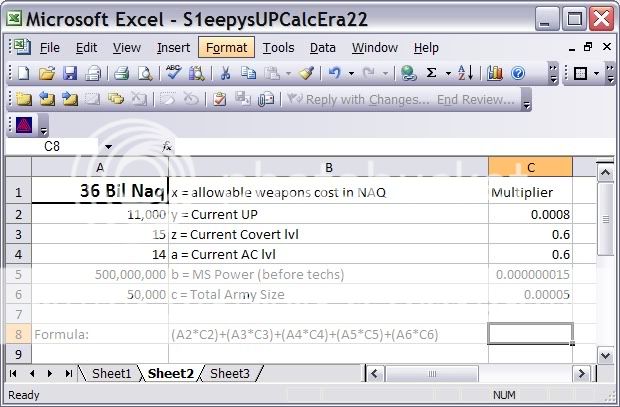The height and width of the screenshot is (407, 620).
Task: Switch to the Sheet1 tab
Action: pyautogui.click(x=111, y=373)
